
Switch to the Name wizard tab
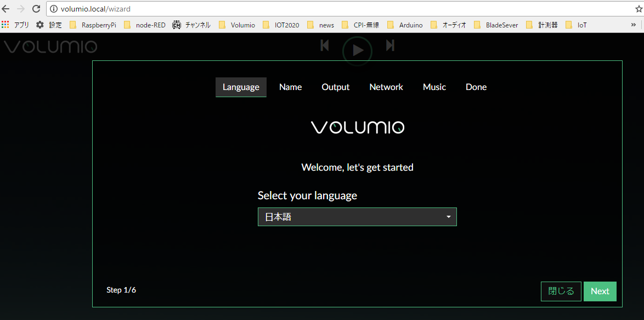(x=290, y=87)
